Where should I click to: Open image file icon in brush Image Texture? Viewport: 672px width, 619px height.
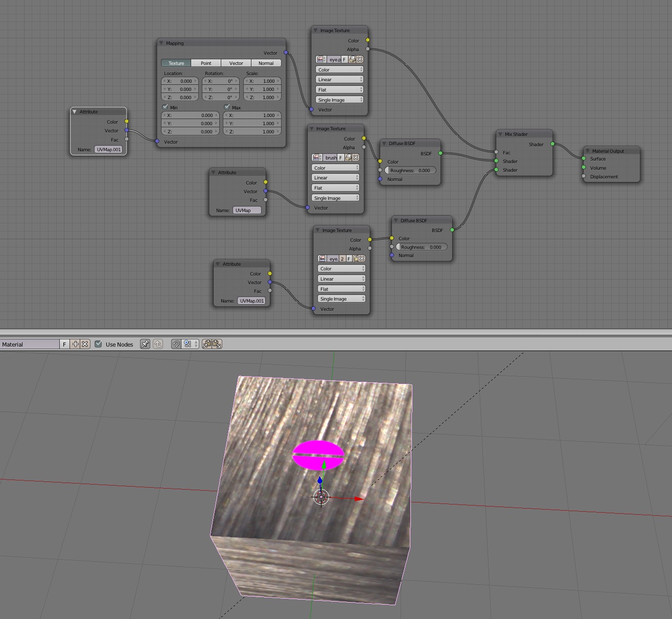(x=348, y=157)
